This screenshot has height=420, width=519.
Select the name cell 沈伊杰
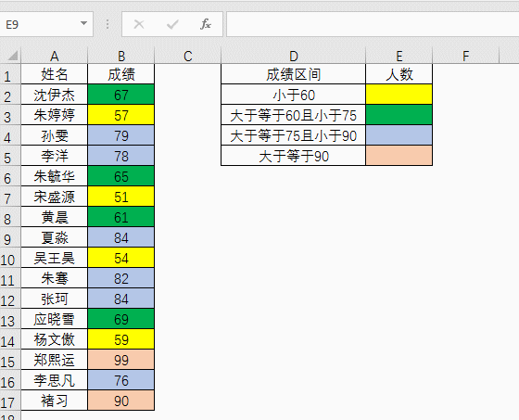tap(55, 95)
